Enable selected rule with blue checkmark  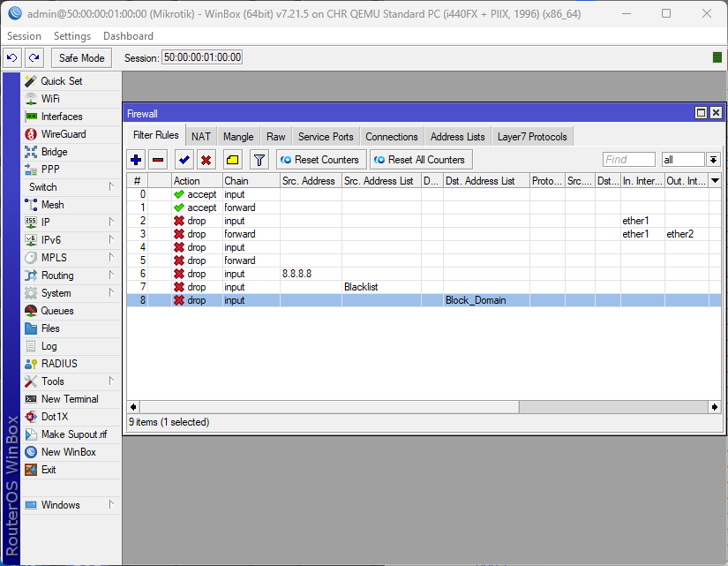click(x=184, y=160)
